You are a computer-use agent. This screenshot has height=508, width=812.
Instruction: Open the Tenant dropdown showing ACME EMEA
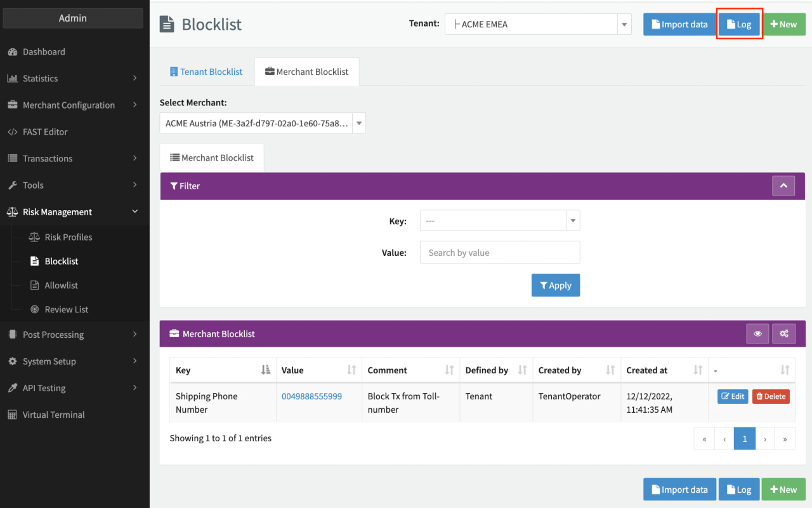coord(538,24)
